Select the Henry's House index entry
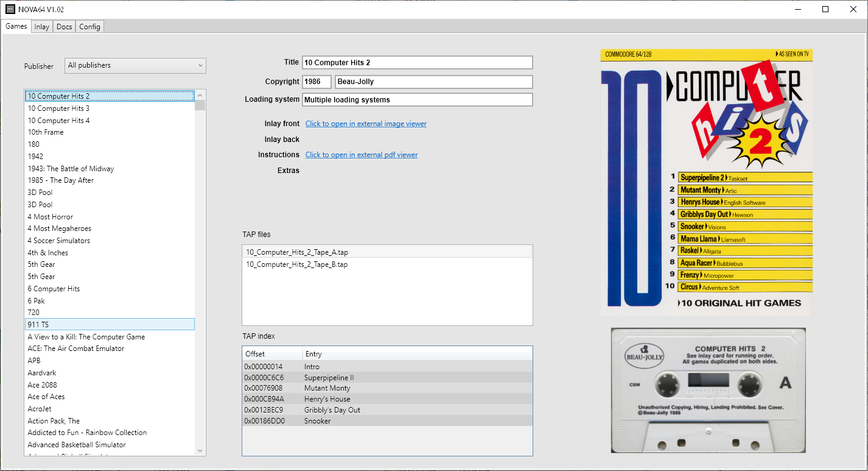The height and width of the screenshot is (471, 868). (x=387, y=399)
